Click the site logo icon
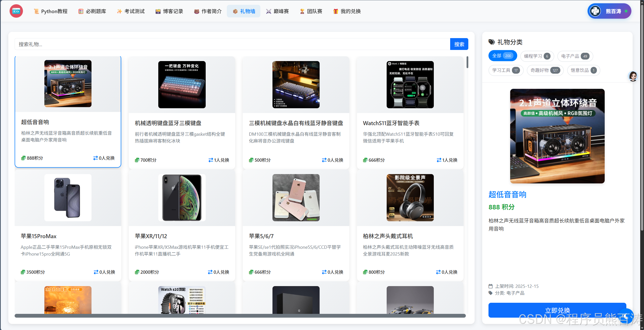 pos(16,11)
